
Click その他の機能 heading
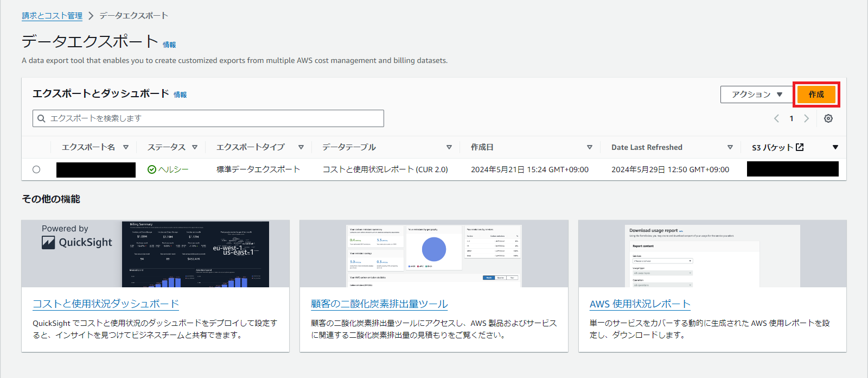(51, 199)
